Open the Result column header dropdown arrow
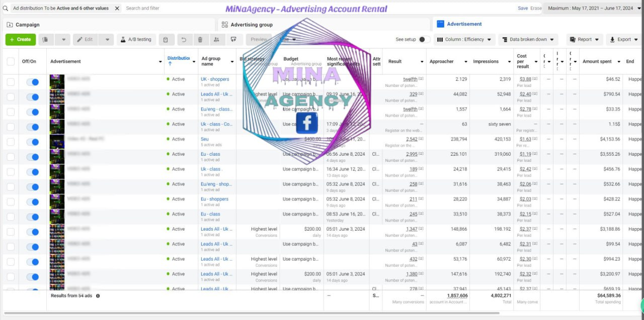 pyautogui.click(x=422, y=62)
